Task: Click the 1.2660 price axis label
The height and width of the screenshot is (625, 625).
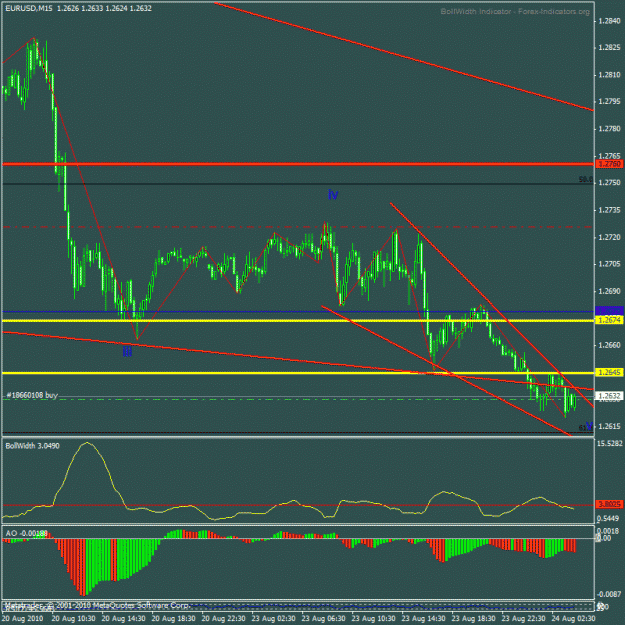Action: point(609,344)
